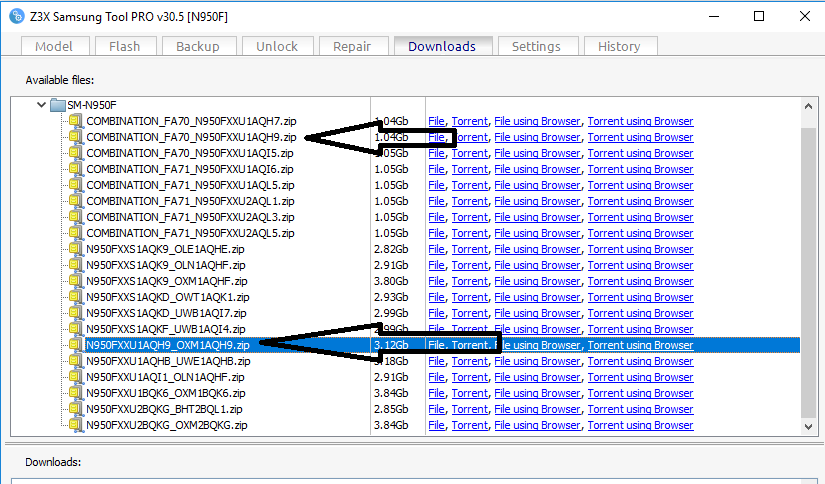Open the Settings tab
The height and width of the screenshot is (484, 825).
[537, 46]
